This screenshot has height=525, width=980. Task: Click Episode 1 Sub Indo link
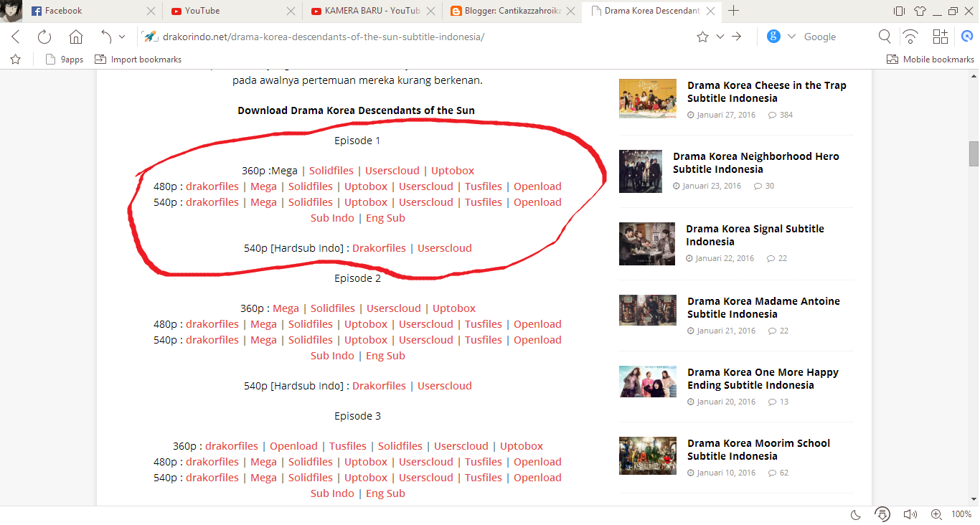(332, 218)
